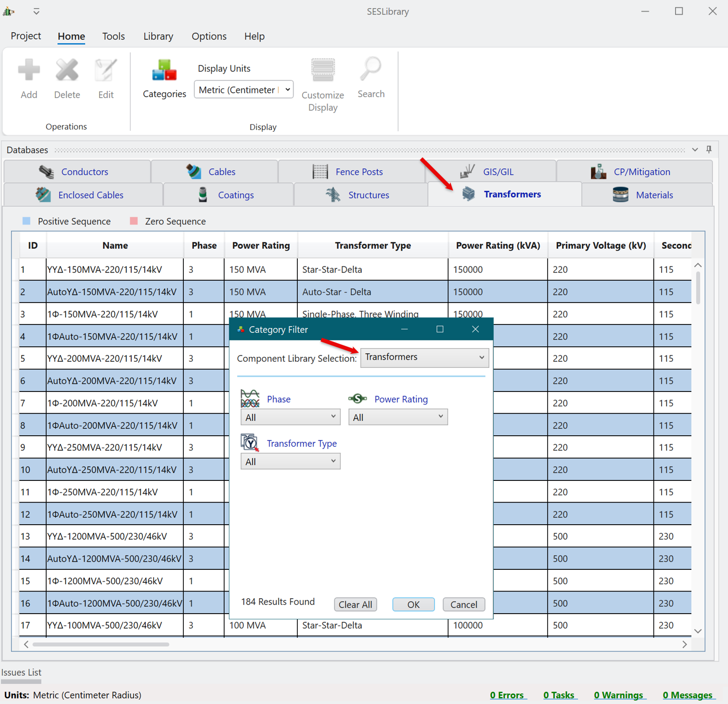
Task: Click the Delete operation icon
Action: [x=67, y=70]
